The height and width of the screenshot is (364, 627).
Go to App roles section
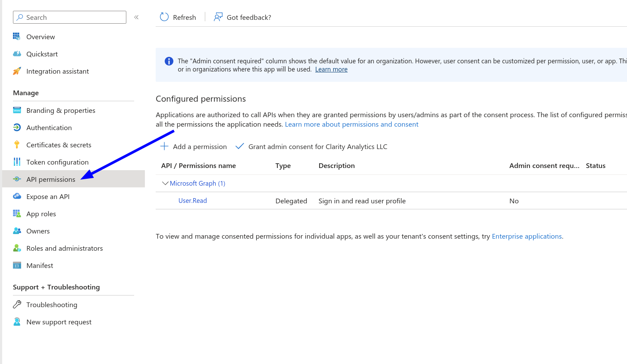pyautogui.click(x=41, y=214)
